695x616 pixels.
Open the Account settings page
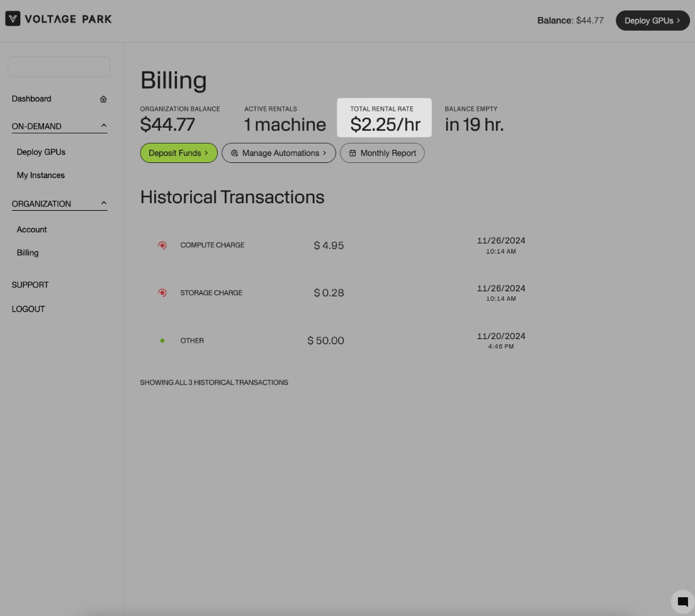31,230
